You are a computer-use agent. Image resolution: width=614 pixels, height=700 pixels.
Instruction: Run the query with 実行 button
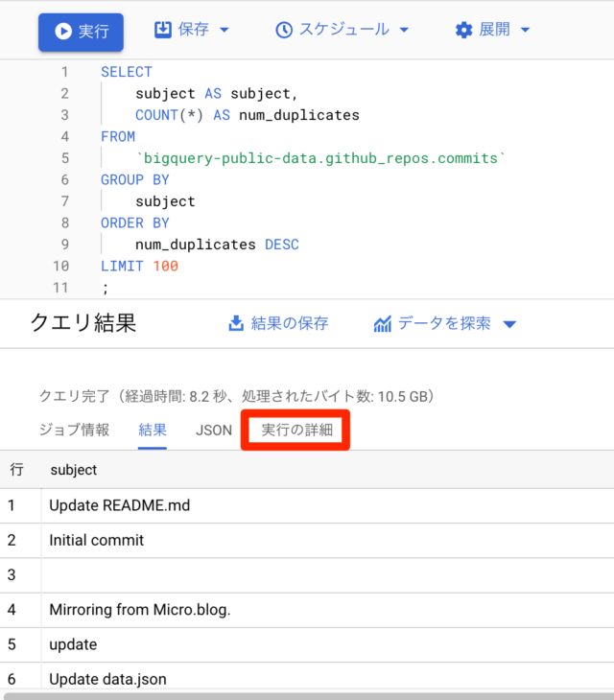(x=81, y=32)
